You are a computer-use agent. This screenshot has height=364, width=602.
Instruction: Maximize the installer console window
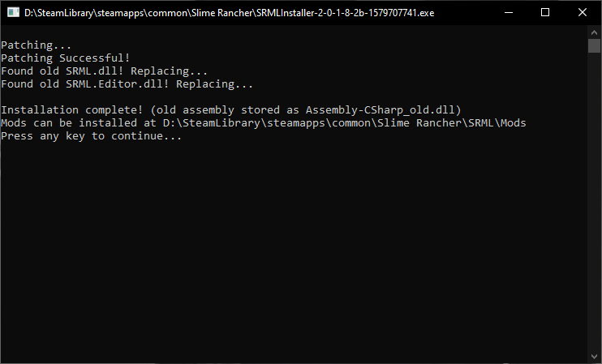tap(545, 12)
